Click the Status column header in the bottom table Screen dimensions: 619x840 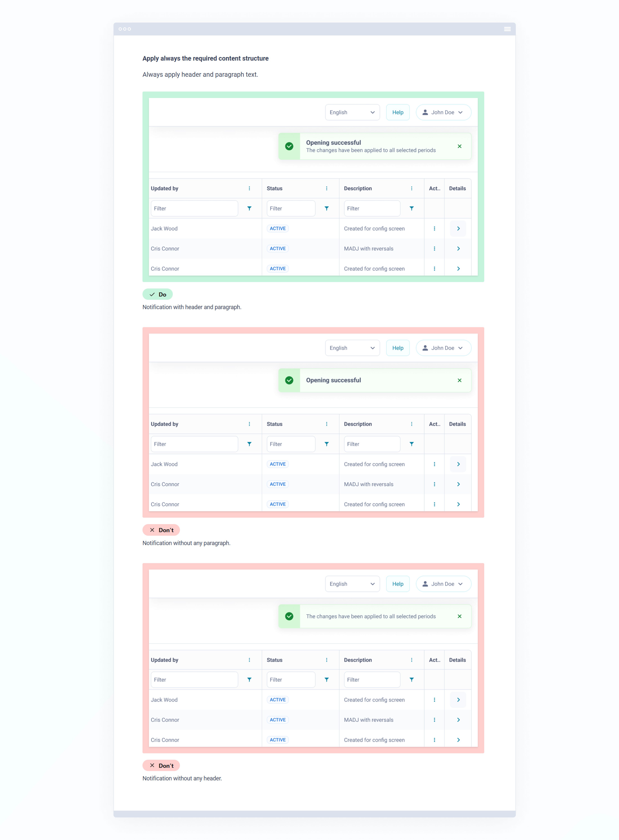(275, 660)
